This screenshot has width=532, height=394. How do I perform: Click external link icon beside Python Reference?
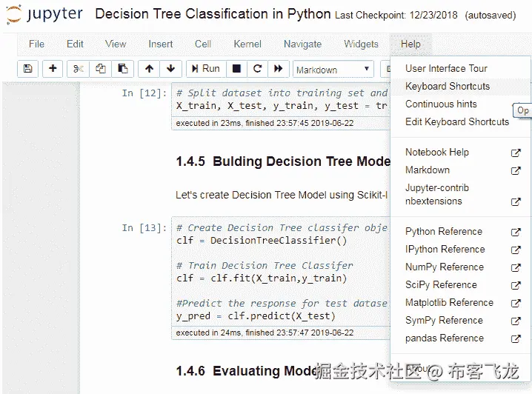516,233
